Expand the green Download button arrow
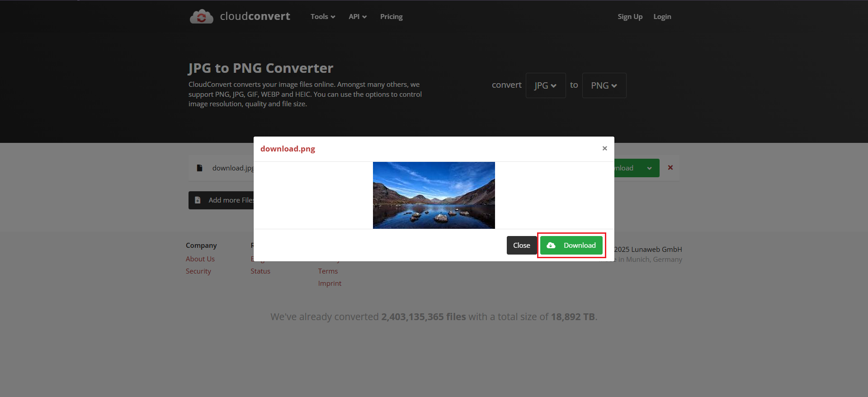 click(x=650, y=168)
